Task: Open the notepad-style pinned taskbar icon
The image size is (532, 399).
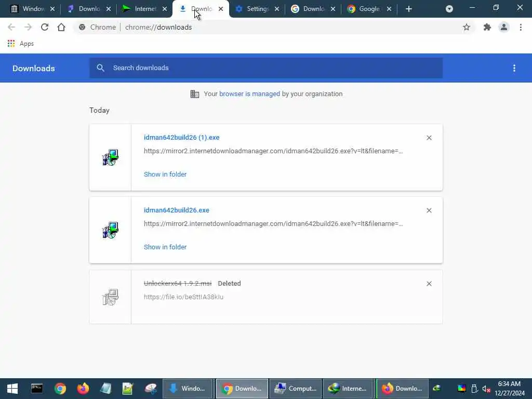Action: [x=105, y=389]
